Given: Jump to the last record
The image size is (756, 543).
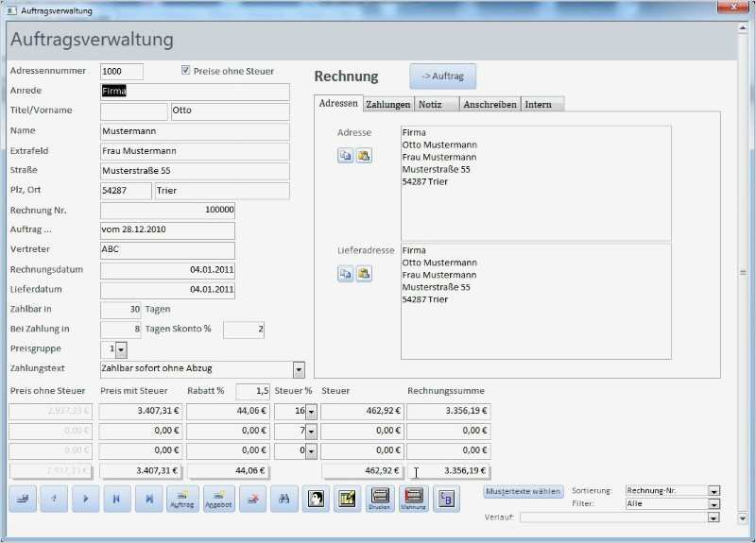Looking at the screenshot, I should click(x=149, y=499).
